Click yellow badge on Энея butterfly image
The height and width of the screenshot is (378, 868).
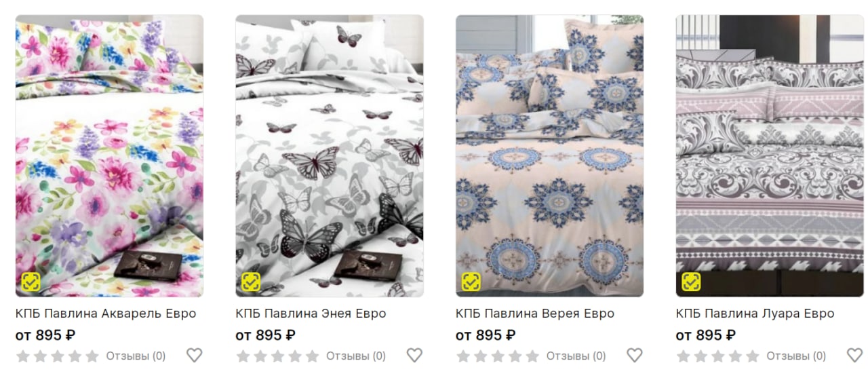251,282
